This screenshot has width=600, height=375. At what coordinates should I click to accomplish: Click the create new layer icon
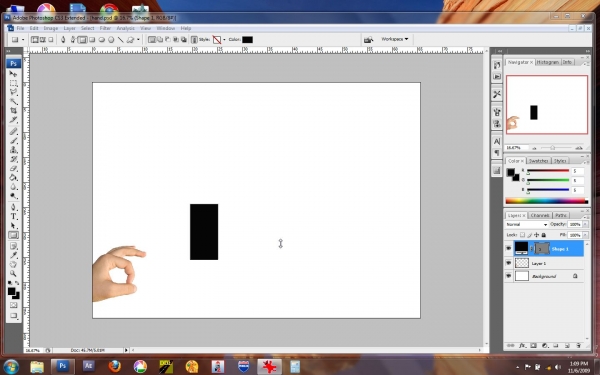567,346
